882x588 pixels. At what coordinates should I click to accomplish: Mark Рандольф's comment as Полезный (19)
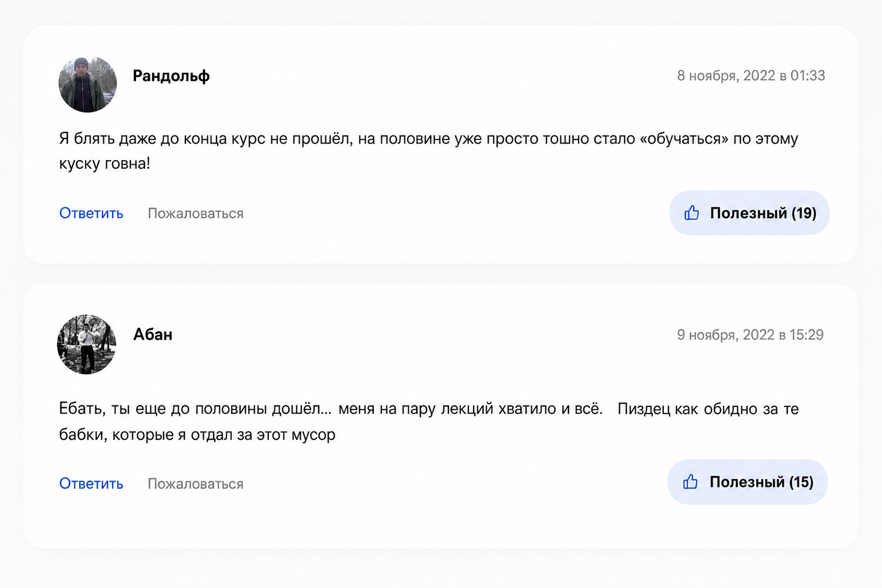click(x=749, y=213)
